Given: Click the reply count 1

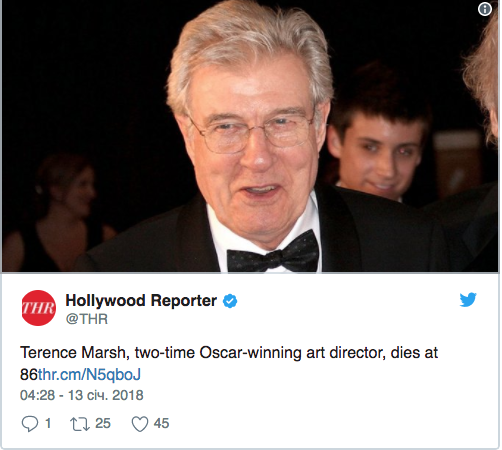Looking at the screenshot, I should pos(48,423).
